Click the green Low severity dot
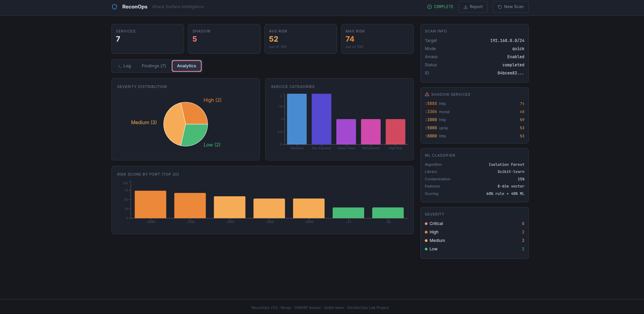Screen dimensions: 644x314 pyautogui.click(x=426, y=249)
